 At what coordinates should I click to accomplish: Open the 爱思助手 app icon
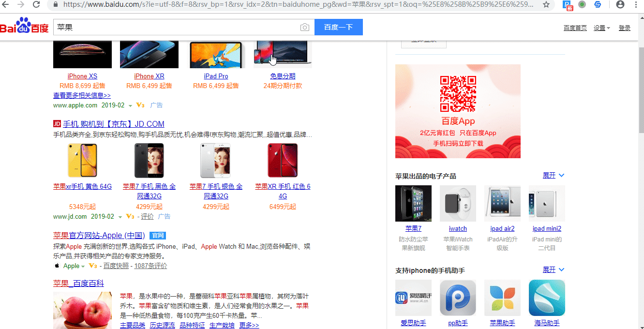pyautogui.click(x=413, y=298)
